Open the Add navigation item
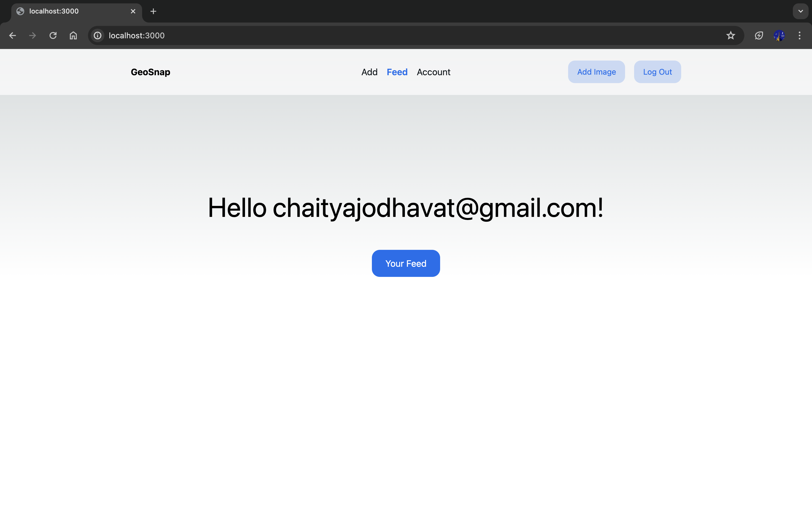The image size is (812, 507). click(x=369, y=72)
